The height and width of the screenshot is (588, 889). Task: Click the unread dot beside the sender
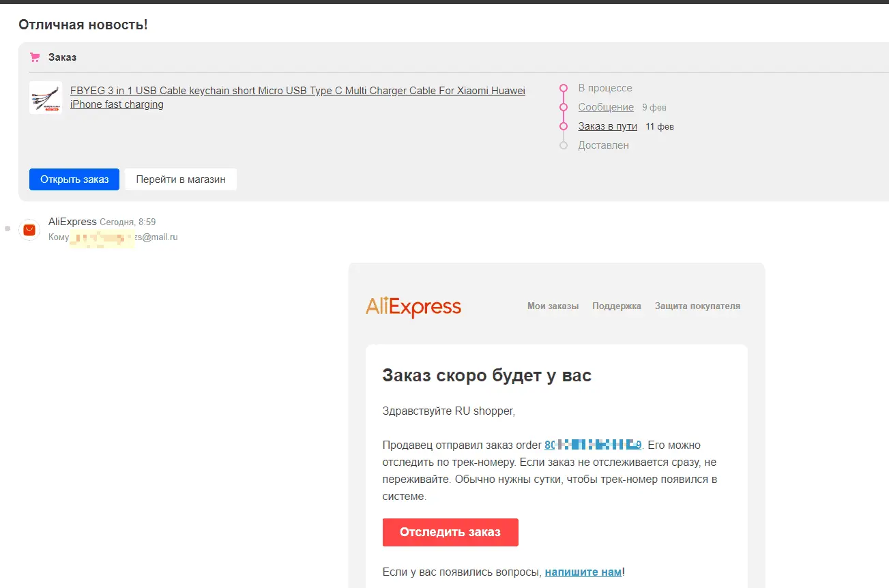[8, 229]
